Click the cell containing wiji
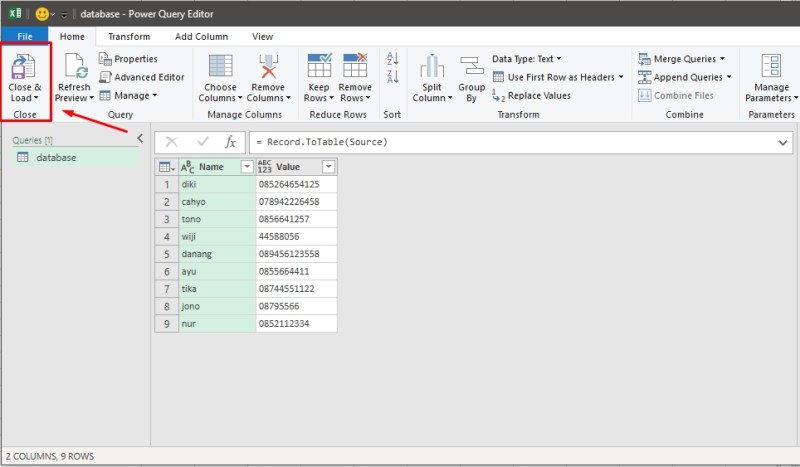This screenshot has width=800, height=467. (217, 236)
